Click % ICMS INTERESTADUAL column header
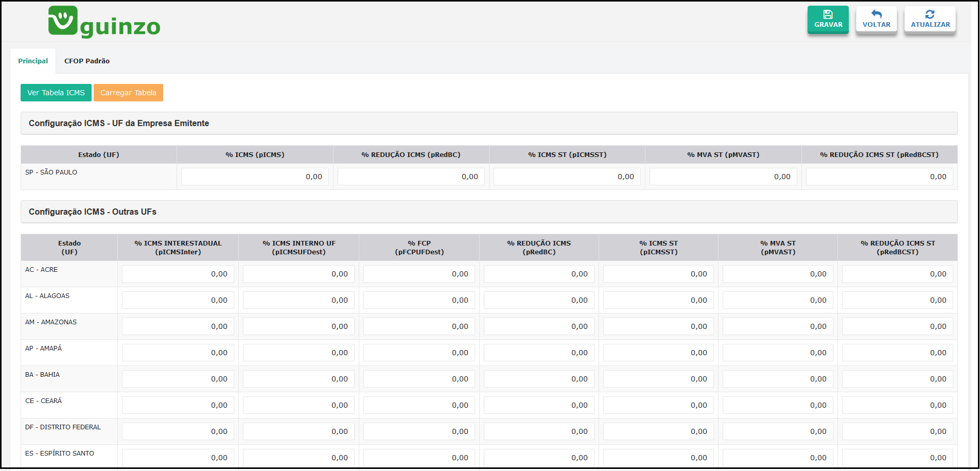 point(178,248)
